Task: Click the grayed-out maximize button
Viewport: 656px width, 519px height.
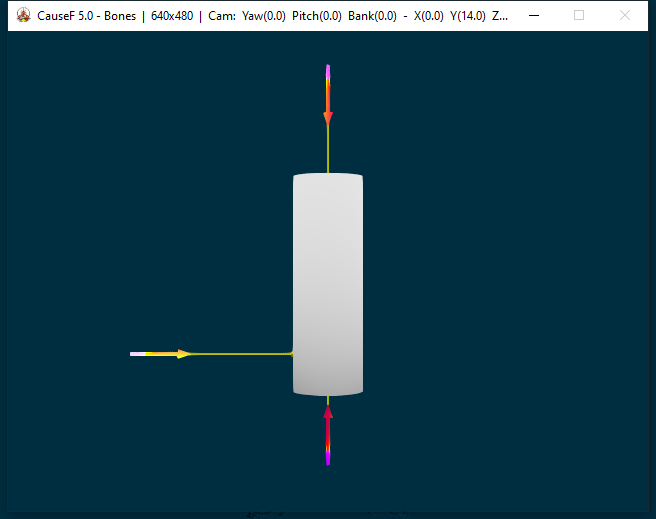Action: [x=579, y=16]
